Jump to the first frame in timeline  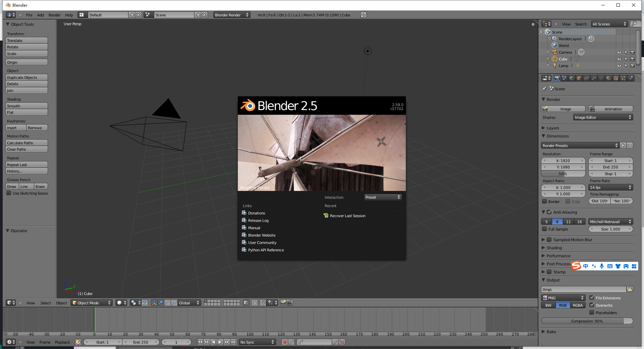(200, 342)
